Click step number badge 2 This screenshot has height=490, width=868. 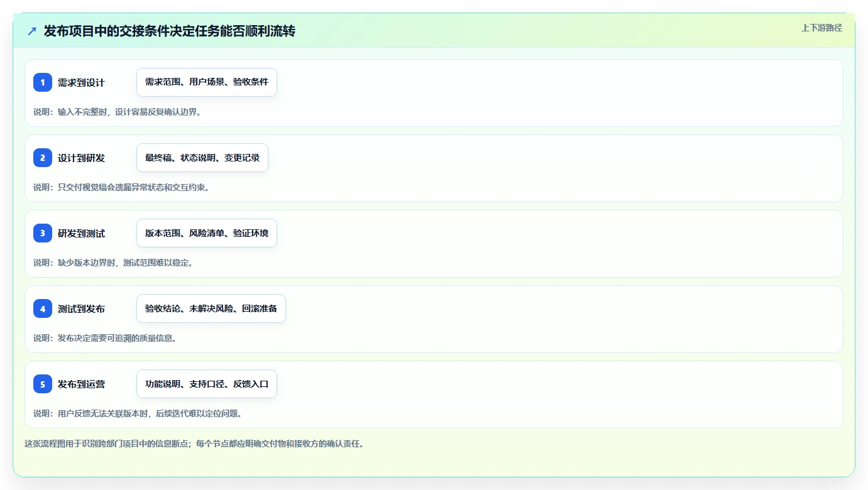click(x=43, y=158)
